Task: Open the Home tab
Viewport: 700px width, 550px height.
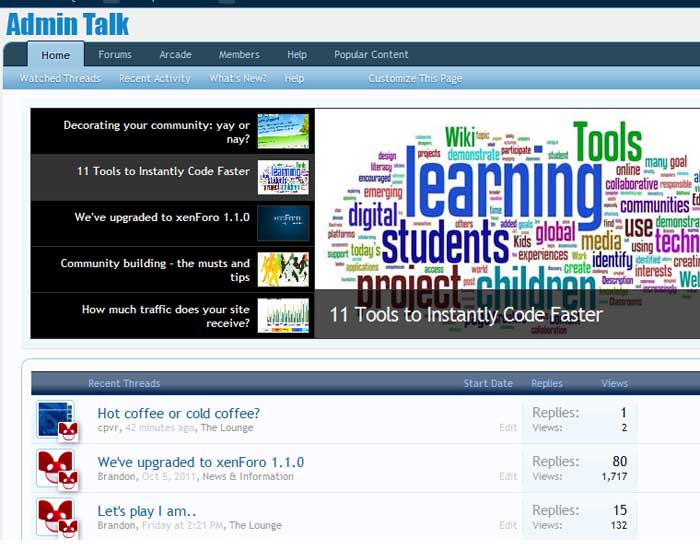Action: 55,55
